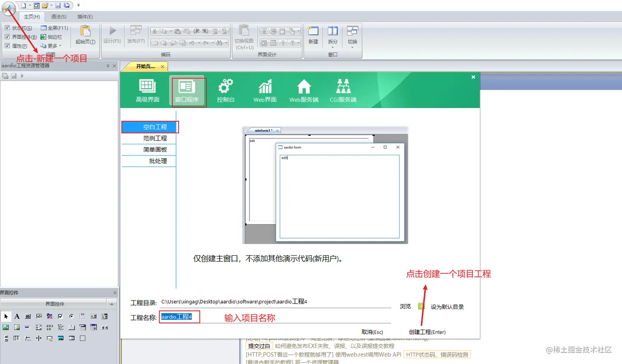Click the save icon in quick access toolbar

pos(58,5)
